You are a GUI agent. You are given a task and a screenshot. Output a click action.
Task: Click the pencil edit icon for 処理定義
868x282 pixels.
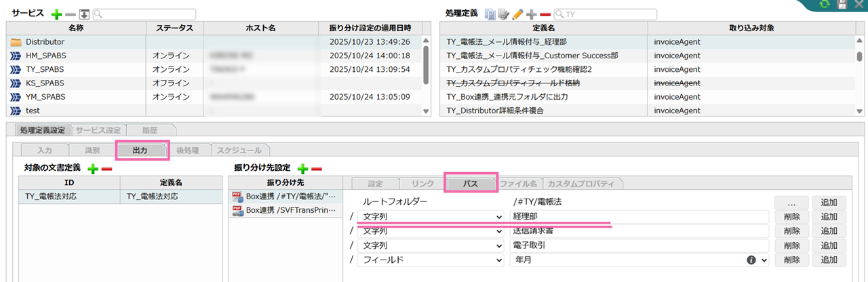(x=517, y=14)
